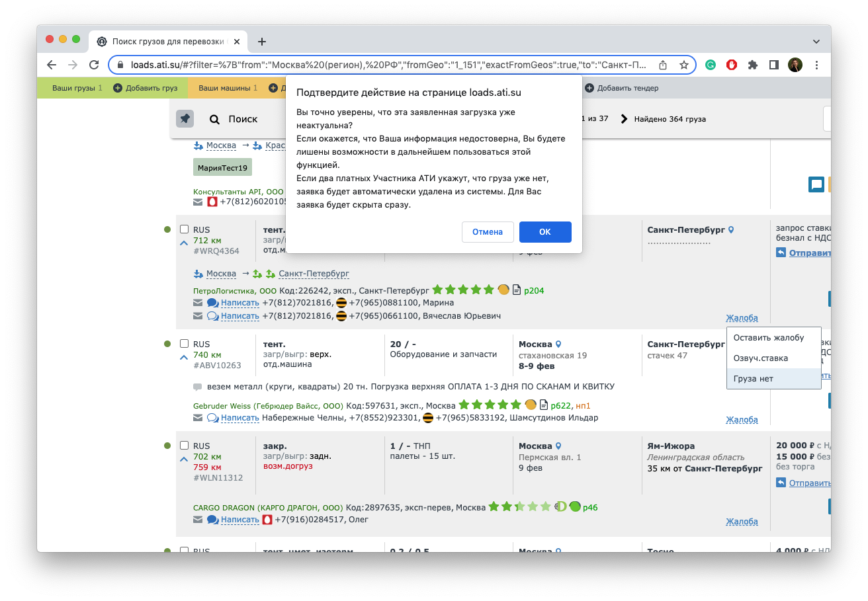
Task: Open the browser Extensions puzzle icon
Action: click(753, 65)
